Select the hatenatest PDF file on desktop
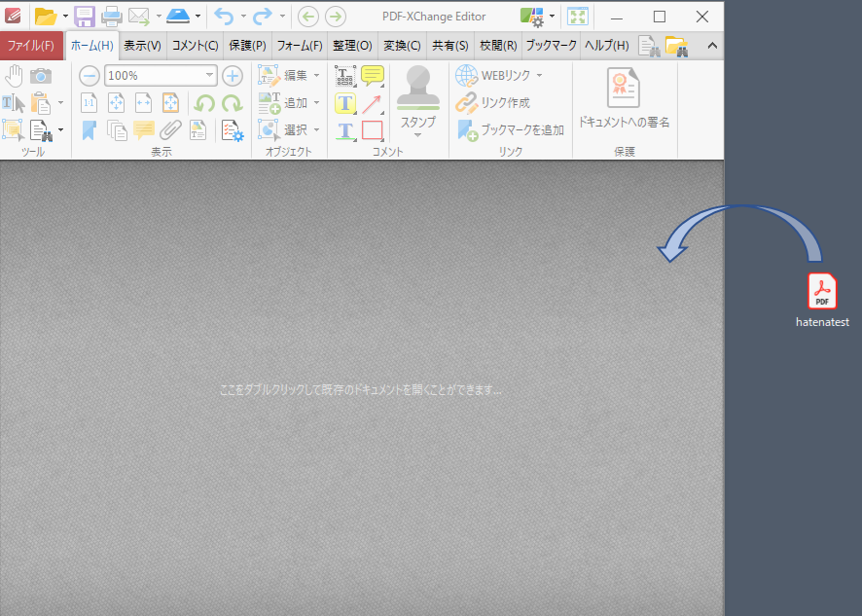 click(822, 301)
